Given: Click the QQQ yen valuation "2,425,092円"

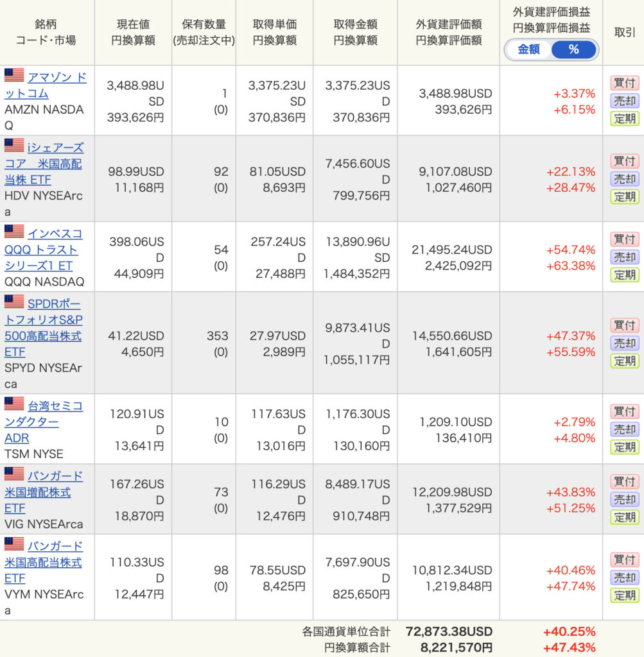Looking at the screenshot, I should [x=458, y=266].
